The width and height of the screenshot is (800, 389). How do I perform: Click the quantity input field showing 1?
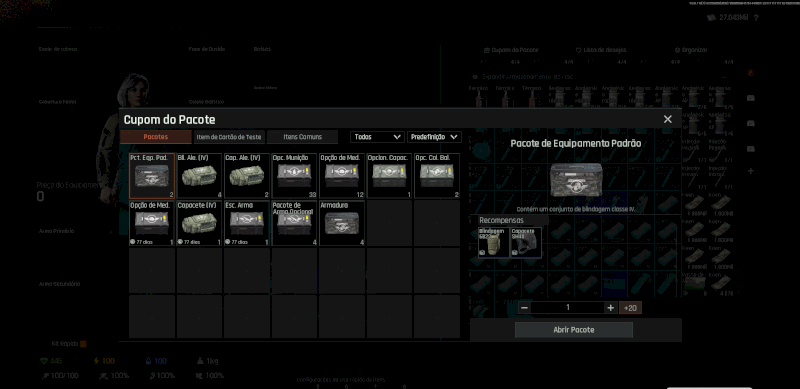click(567, 308)
